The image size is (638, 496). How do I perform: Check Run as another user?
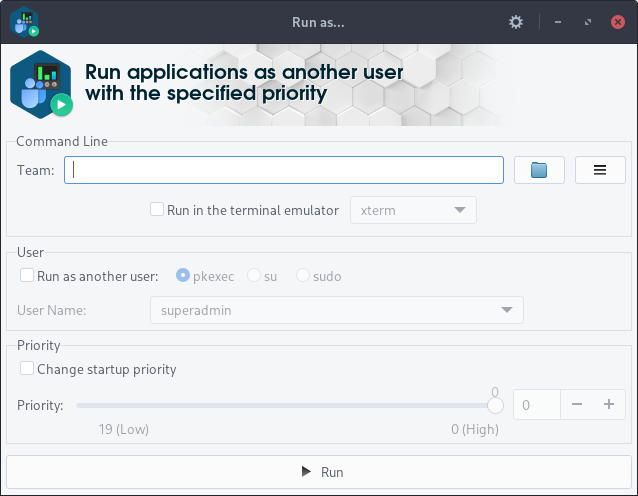27,276
